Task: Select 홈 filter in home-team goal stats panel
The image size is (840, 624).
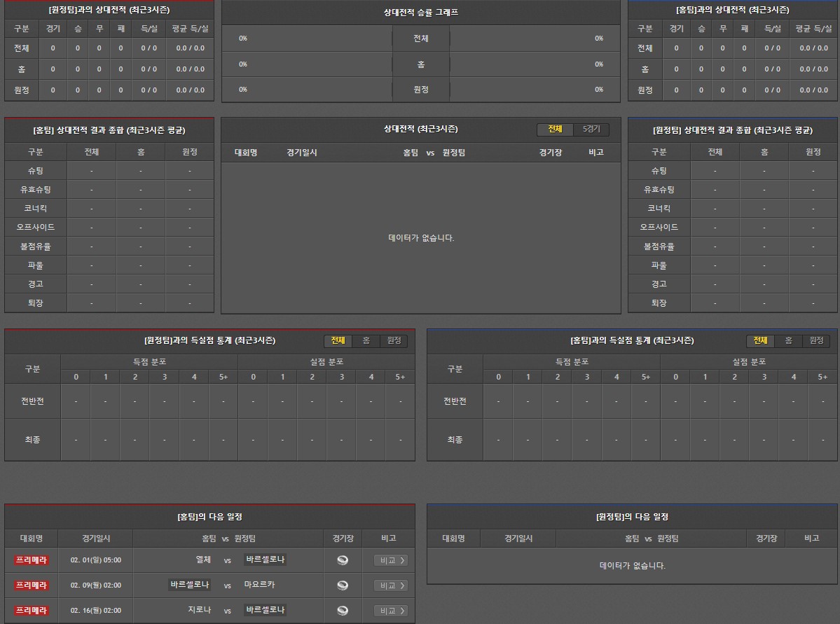Action: [788, 341]
